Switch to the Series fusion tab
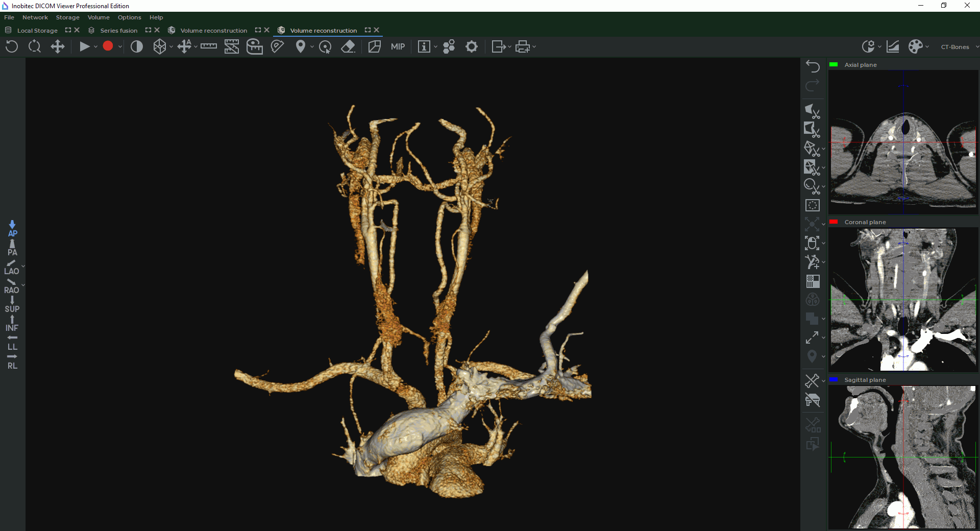Screen dimensions: 980x531 pos(118,31)
